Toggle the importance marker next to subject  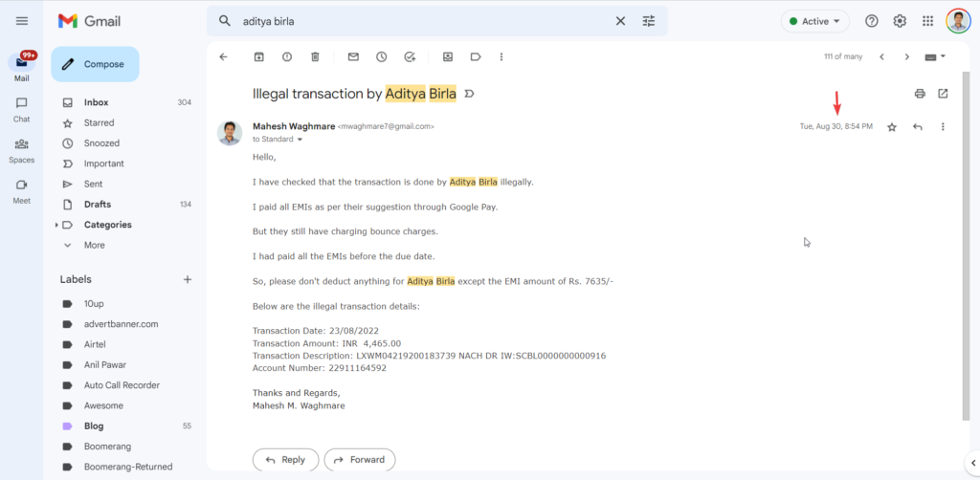(x=470, y=95)
